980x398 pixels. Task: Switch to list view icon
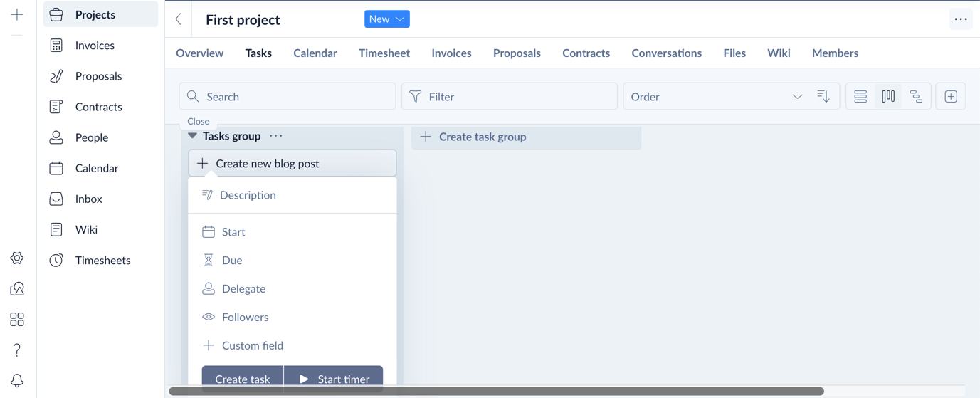860,96
